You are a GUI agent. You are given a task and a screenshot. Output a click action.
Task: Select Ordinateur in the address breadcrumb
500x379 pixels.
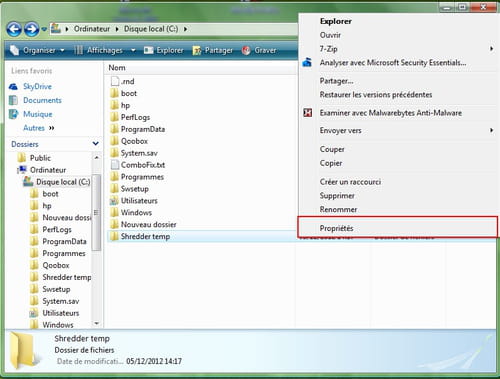(92, 29)
